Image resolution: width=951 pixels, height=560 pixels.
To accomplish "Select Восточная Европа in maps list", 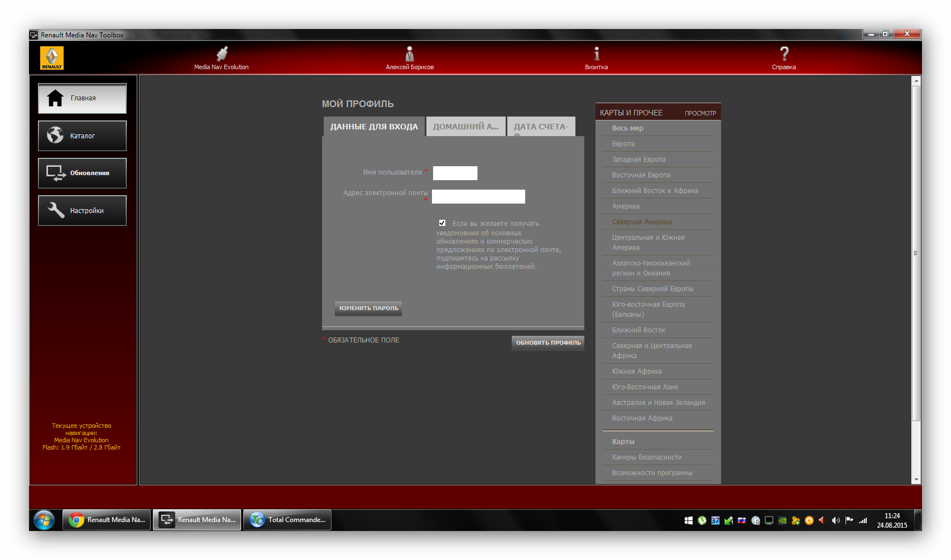I will click(641, 175).
